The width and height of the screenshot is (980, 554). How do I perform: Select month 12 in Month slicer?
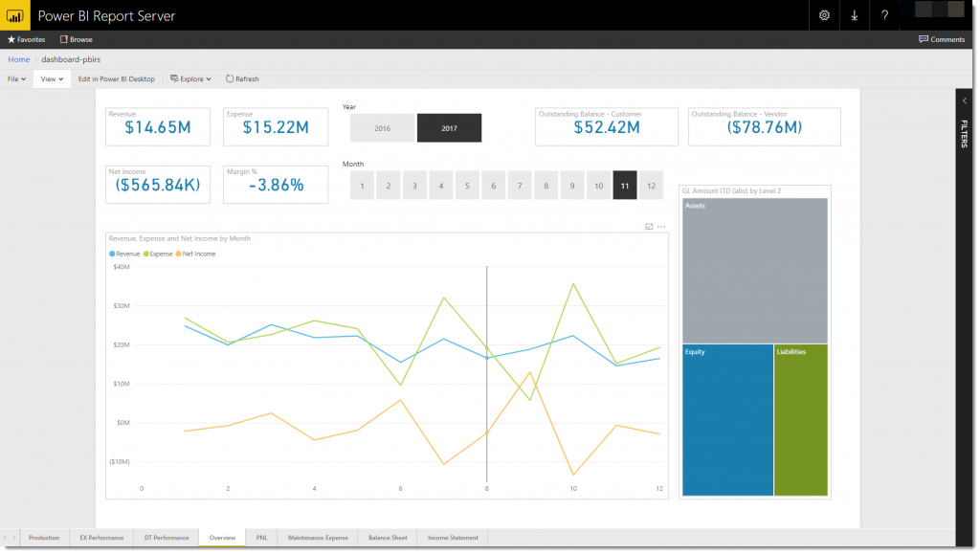[x=651, y=186]
